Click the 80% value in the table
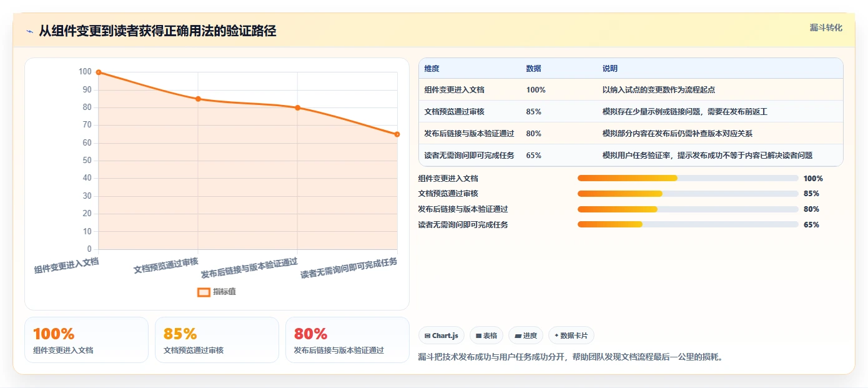Image resolution: width=868 pixels, height=388 pixels. coord(534,134)
